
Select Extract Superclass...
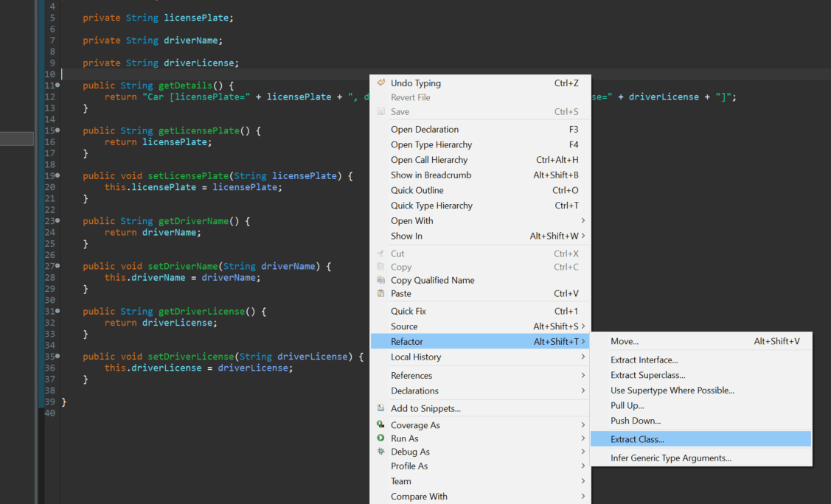[x=701, y=375]
